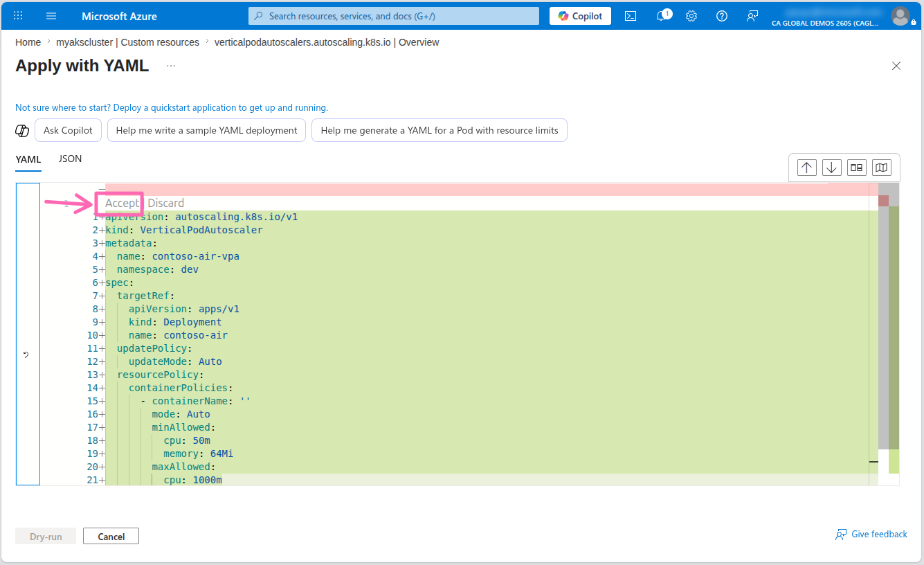
Task: Click the Cancel button
Action: (x=111, y=537)
